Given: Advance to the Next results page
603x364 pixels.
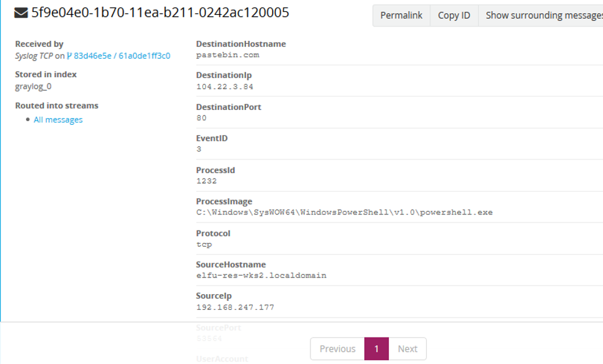Looking at the screenshot, I should tap(408, 349).
